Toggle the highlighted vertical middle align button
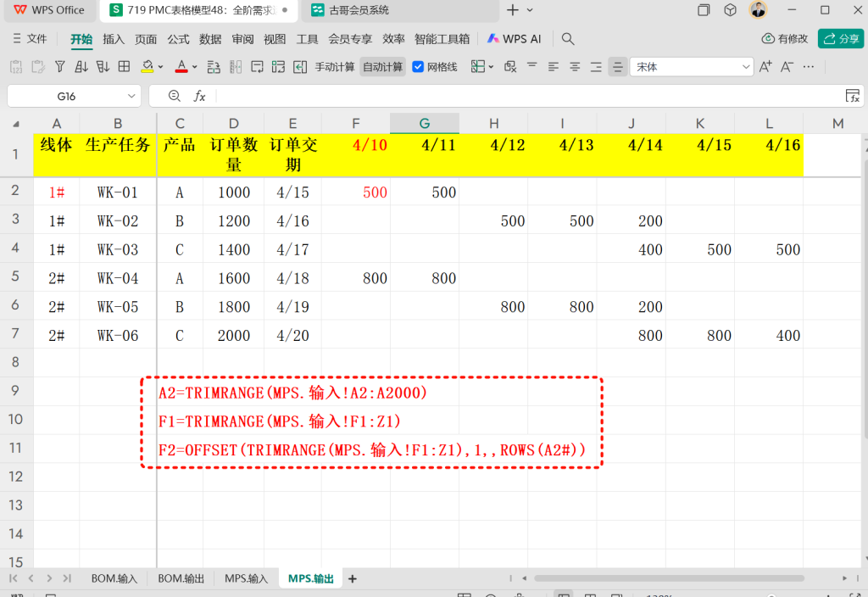 [617, 67]
